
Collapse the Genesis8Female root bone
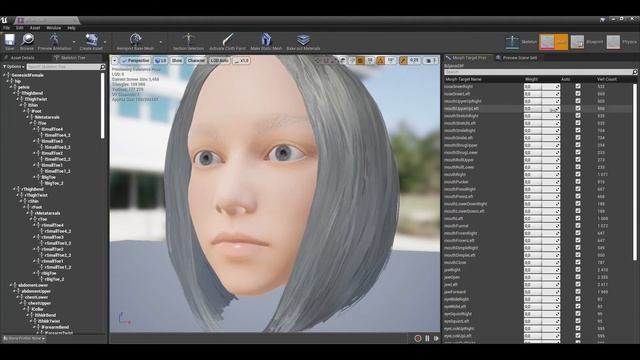pyautogui.click(x=4, y=75)
